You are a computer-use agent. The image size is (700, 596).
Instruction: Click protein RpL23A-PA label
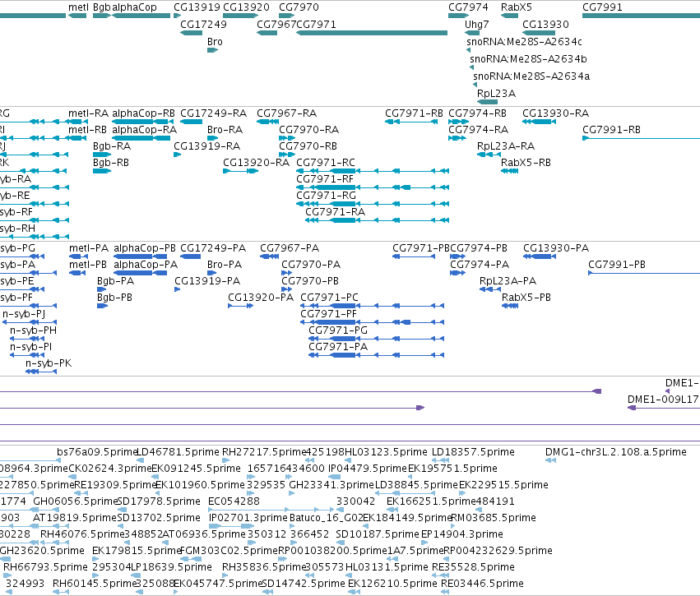coord(508,281)
